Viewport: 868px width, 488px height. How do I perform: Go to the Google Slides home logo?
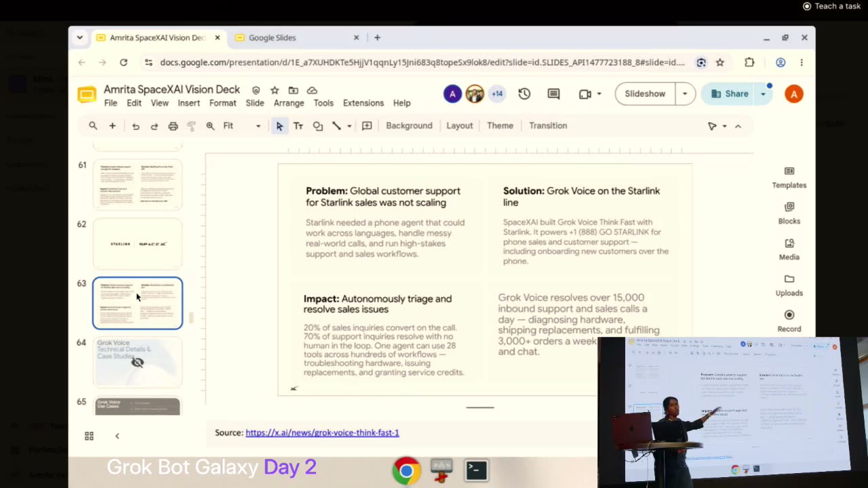click(87, 95)
